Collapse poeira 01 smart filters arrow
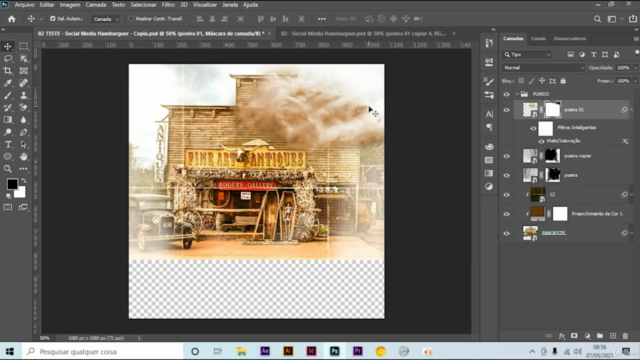This screenshot has height=360, width=640. coord(631,110)
